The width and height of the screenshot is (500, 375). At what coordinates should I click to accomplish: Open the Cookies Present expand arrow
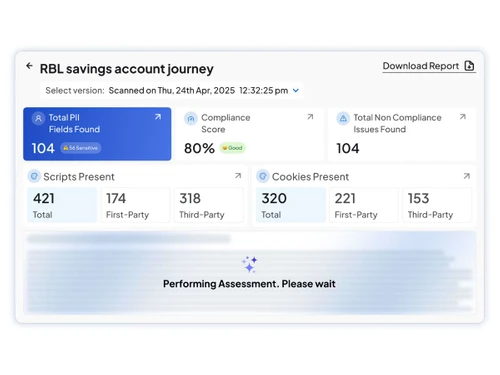pyautogui.click(x=467, y=176)
